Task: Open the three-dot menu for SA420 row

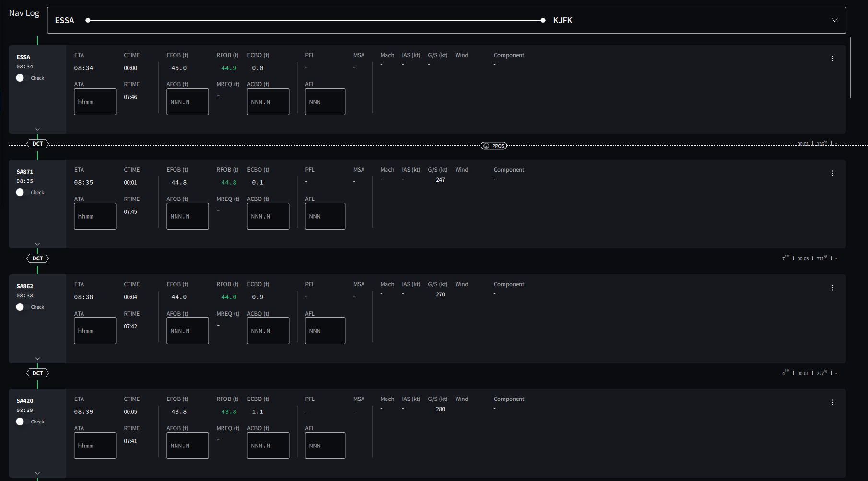Action: [x=833, y=402]
